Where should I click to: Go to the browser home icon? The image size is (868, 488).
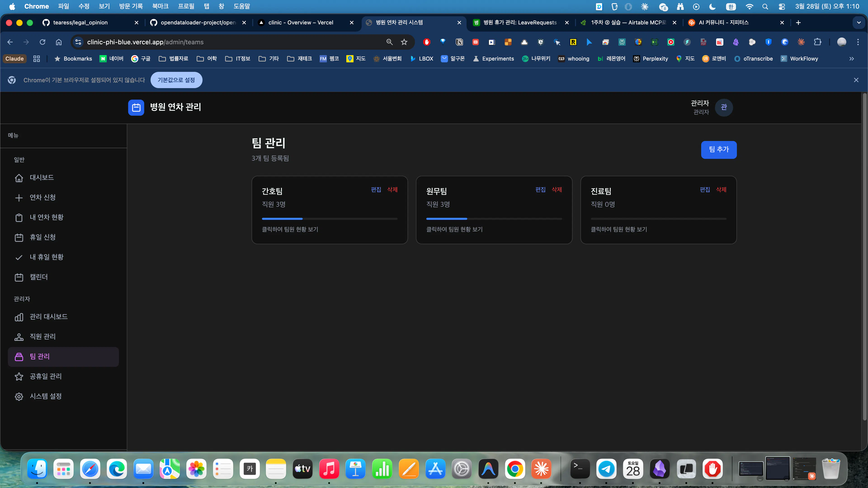[59, 42]
